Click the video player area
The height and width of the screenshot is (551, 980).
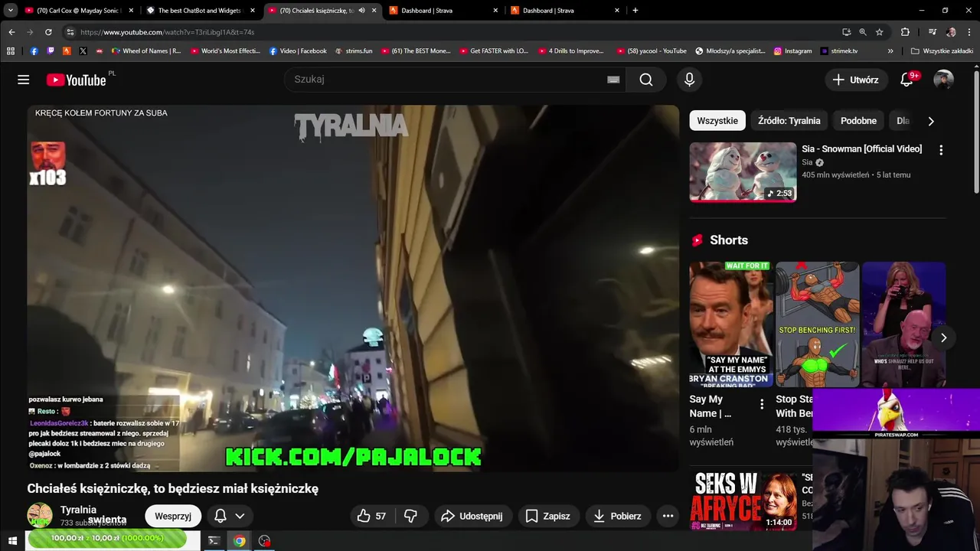click(x=353, y=289)
